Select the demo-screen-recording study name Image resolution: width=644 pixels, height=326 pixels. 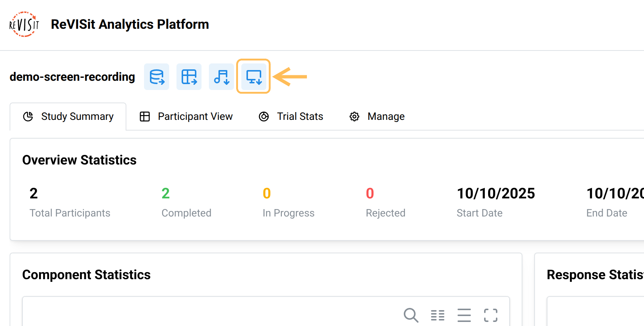tap(72, 77)
